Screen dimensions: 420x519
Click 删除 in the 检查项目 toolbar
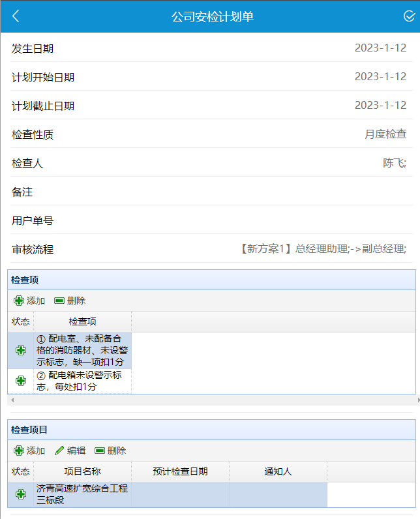(110, 451)
